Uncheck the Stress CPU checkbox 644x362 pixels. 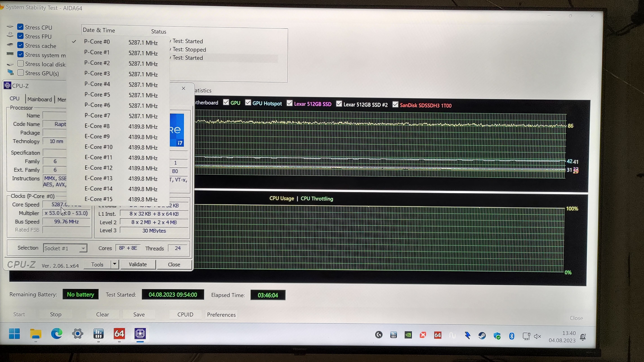[20, 27]
